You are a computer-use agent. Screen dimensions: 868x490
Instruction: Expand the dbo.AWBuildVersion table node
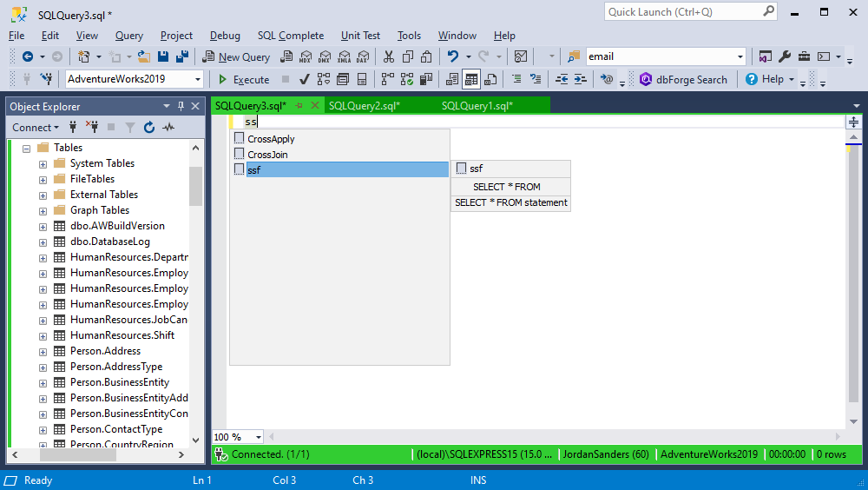point(43,227)
